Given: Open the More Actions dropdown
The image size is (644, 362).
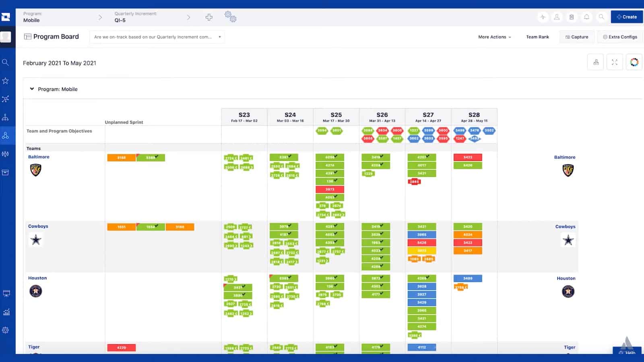Looking at the screenshot, I should click(494, 37).
